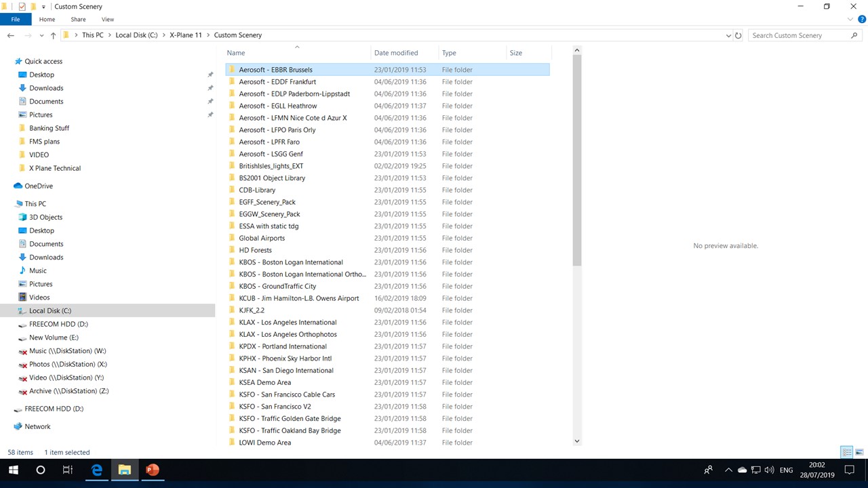Open the Action Center notification icon
The width and height of the screenshot is (868, 488).
click(x=848, y=470)
